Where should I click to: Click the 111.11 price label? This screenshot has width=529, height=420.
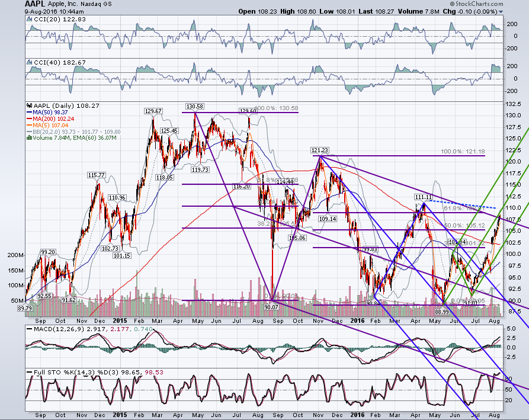(x=424, y=197)
